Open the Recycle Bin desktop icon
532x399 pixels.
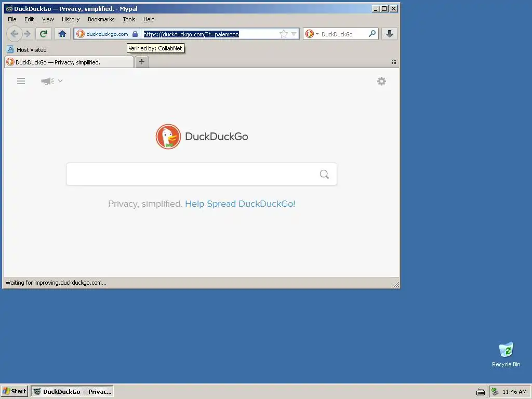pyautogui.click(x=506, y=354)
